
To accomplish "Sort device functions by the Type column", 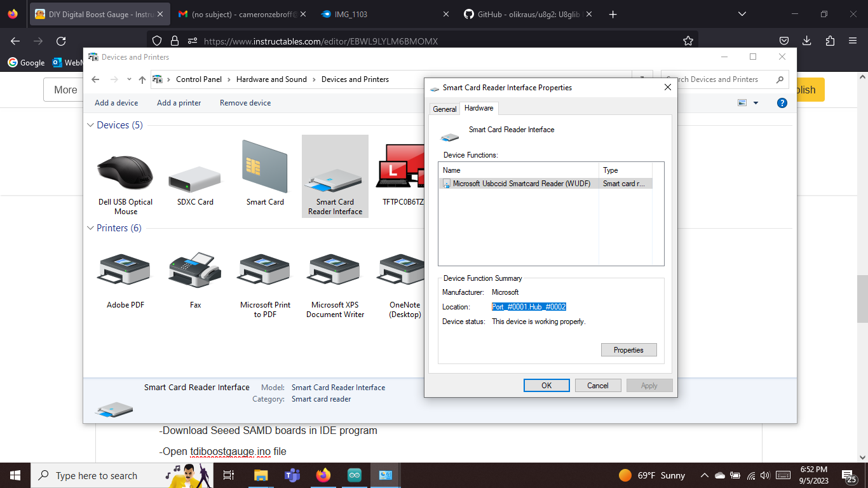I will click(x=626, y=170).
